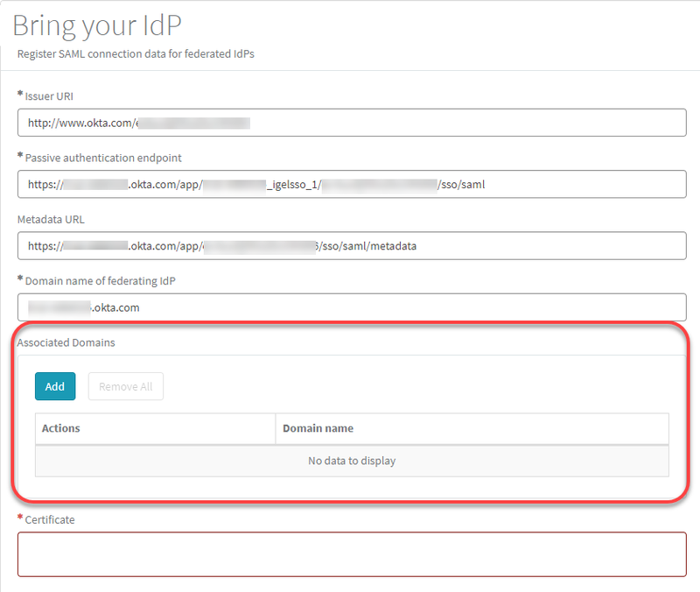Select the No data to display row
The image size is (700, 592).
tap(352, 460)
